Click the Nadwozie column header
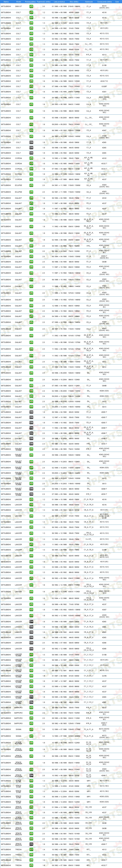Screen dimensions: 122x868 pyautogui.click(x=89, y=2)
